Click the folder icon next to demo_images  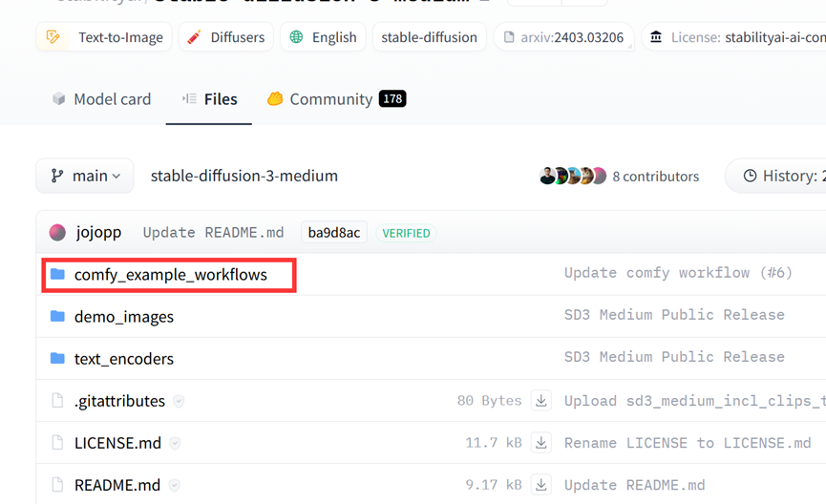click(57, 316)
